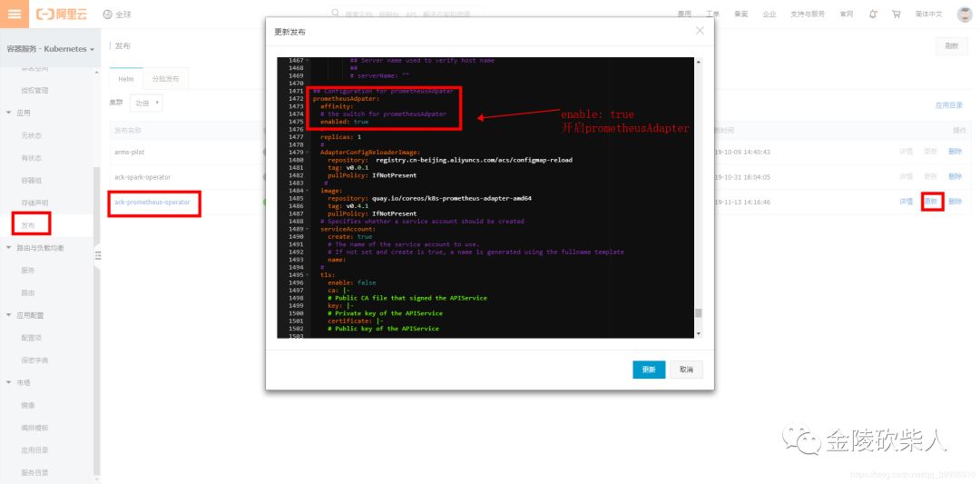Click 详情 for ack-prometheus-operator row
The width and height of the screenshot is (980, 484).
(906, 202)
